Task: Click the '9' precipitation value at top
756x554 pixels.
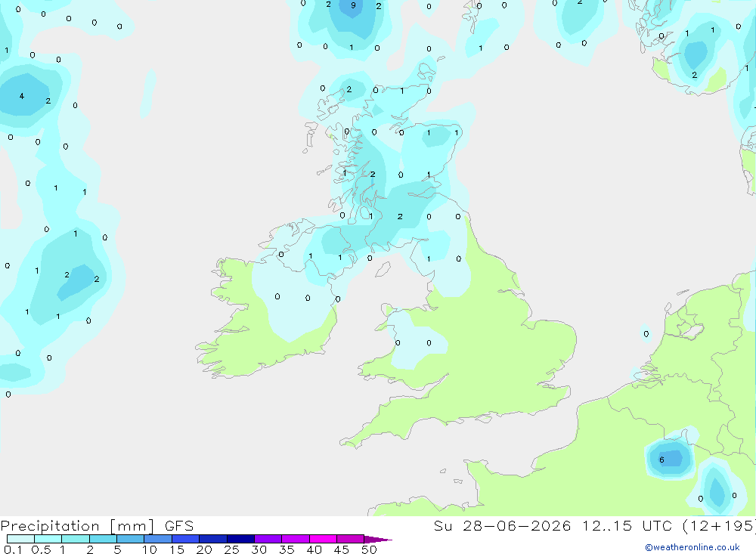Action: click(x=353, y=5)
